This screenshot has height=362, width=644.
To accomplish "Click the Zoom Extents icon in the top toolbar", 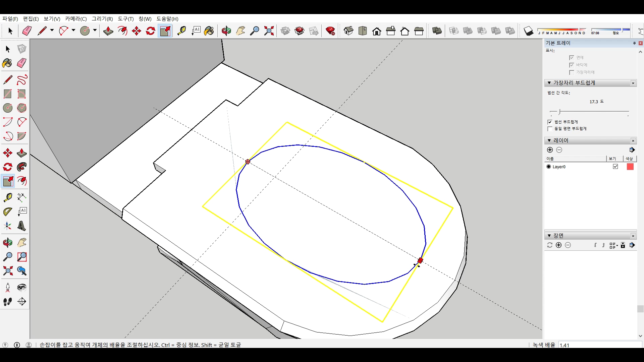I will coord(269,31).
